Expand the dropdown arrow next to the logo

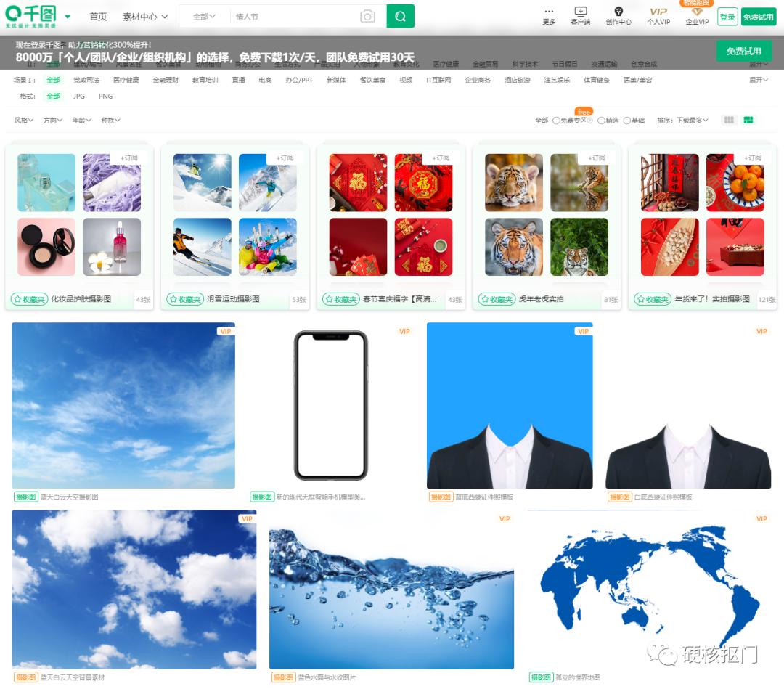68,17
